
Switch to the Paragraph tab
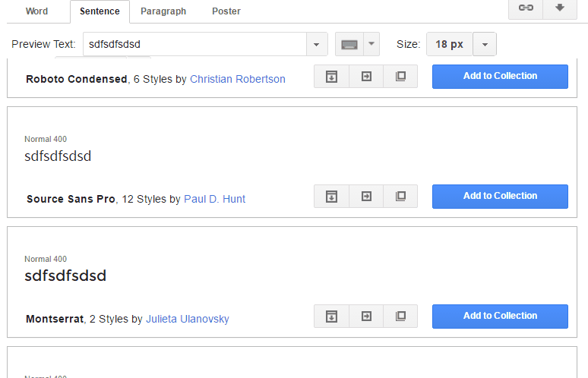[x=163, y=11]
